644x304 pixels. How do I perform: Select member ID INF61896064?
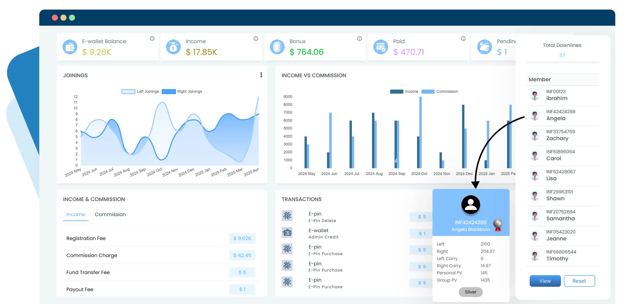click(x=560, y=152)
